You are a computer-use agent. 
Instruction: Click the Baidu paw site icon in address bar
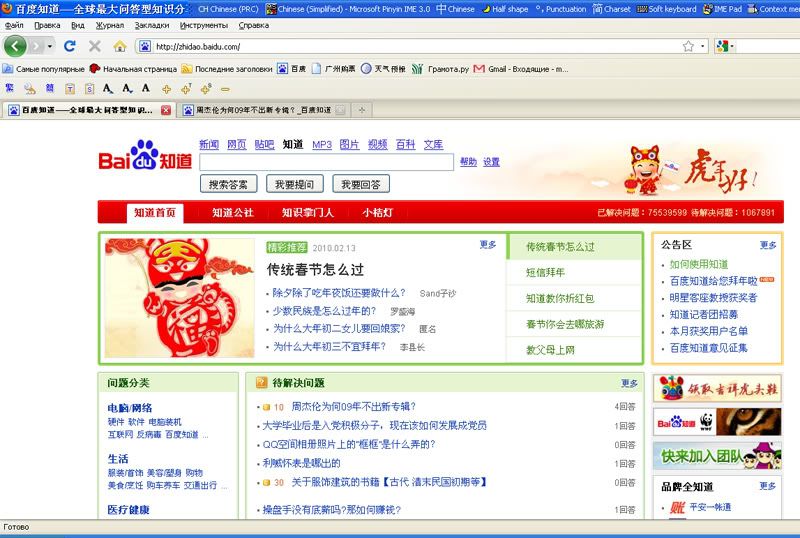click(145, 46)
